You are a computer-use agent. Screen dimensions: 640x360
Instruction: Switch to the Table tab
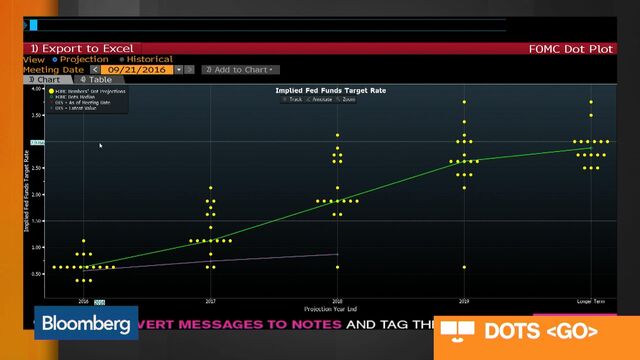[98, 80]
